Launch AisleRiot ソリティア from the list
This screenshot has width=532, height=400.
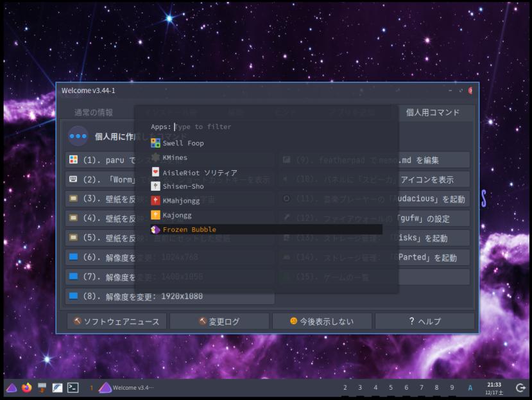click(x=266, y=172)
